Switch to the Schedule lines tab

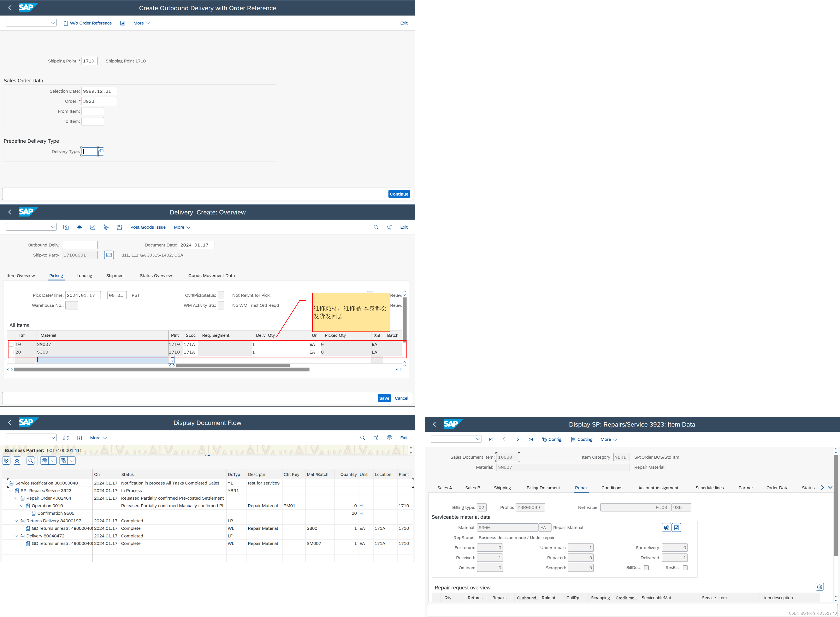point(709,488)
